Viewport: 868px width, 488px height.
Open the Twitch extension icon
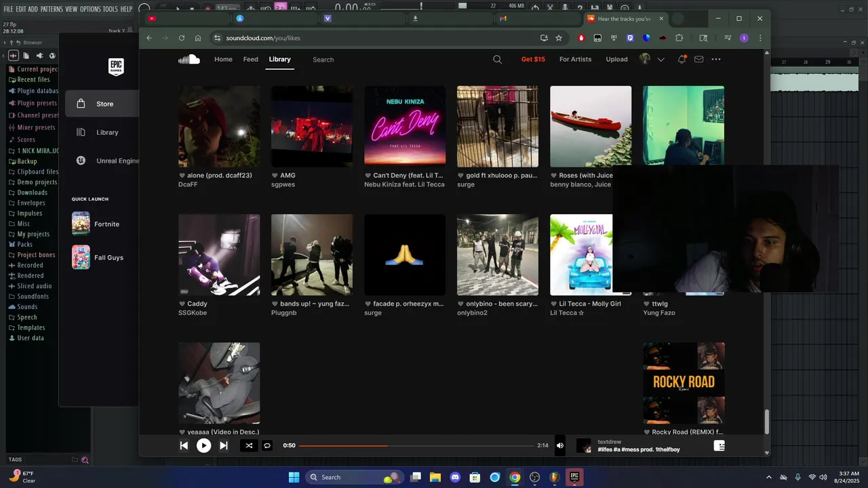(630, 38)
